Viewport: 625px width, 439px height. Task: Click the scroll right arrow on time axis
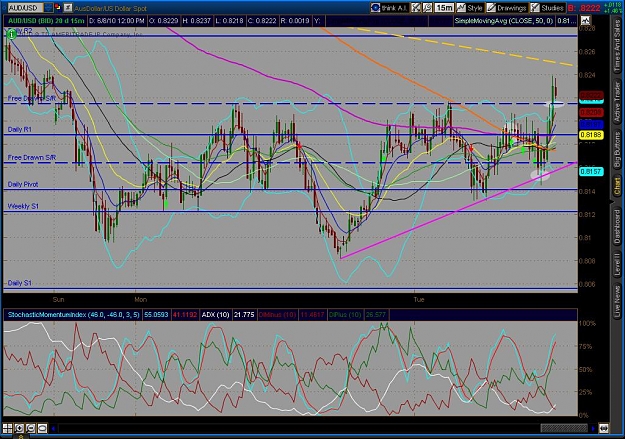(x=593, y=428)
